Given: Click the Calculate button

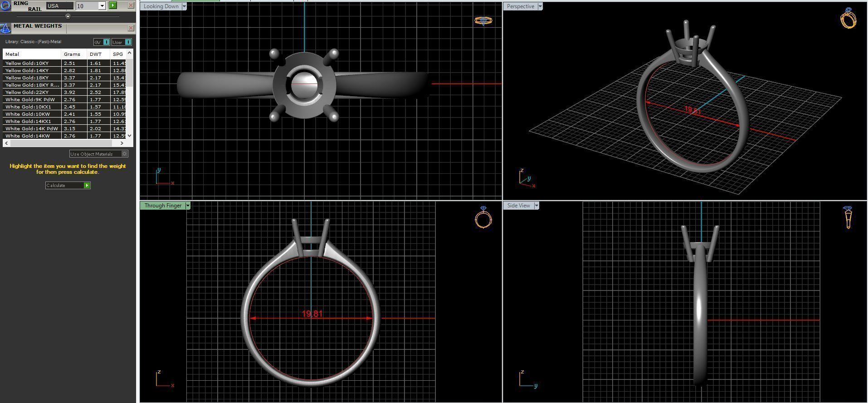Looking at the screenshot, I should pyautogui.click(x=68, y=185).
